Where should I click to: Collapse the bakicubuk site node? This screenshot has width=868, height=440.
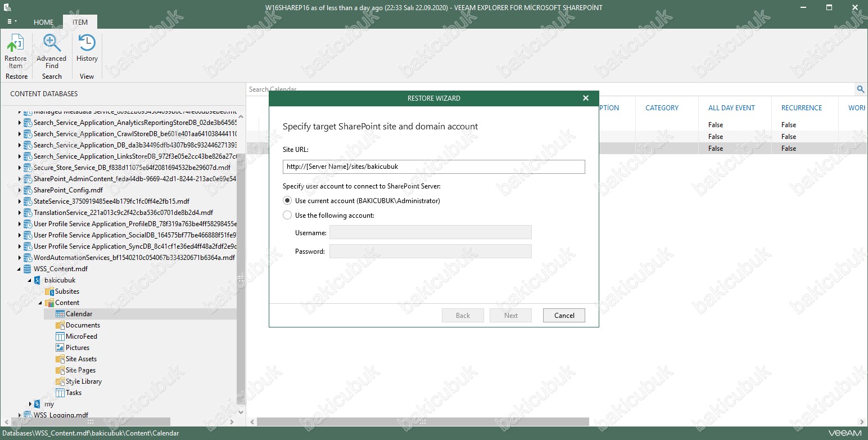pyautogui.click(x=30, y=280)
